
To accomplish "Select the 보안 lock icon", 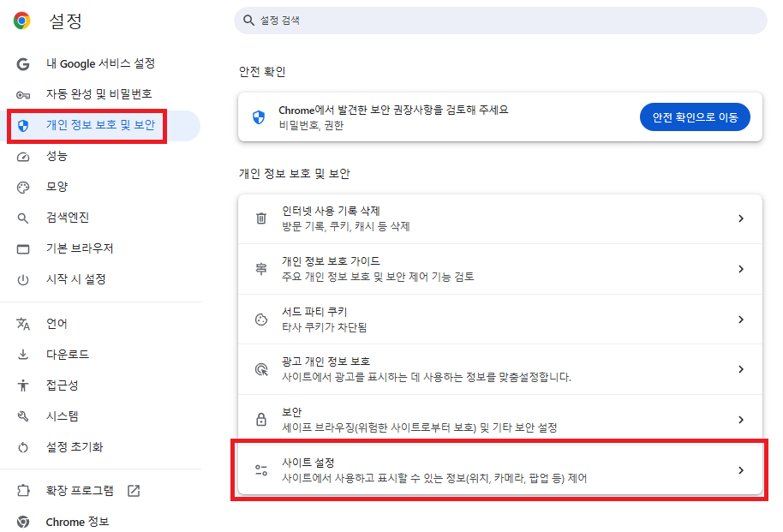I will (x=261, y=419).
